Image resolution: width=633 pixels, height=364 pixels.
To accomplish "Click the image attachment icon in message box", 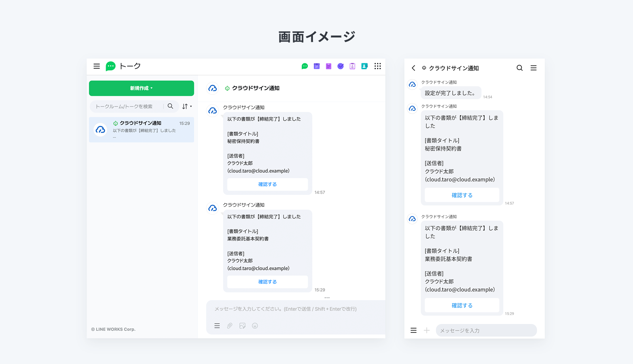I will click(x=242, y=326).
